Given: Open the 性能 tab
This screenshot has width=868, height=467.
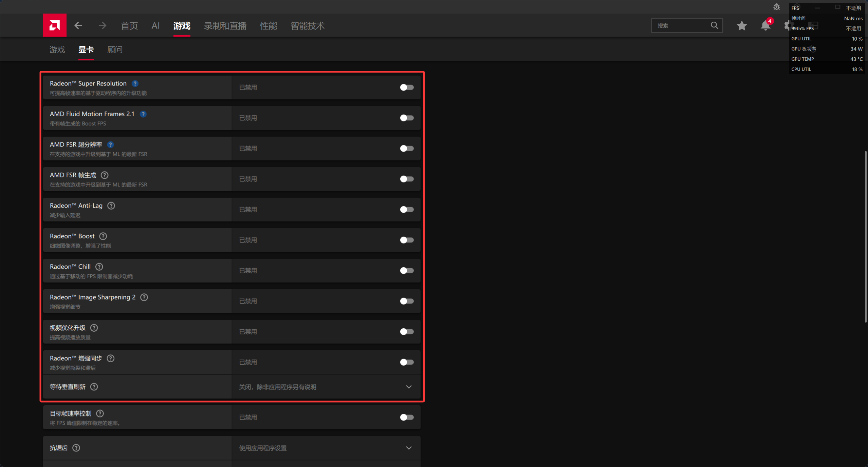Looking at the screenshot, I should tap(269, 26).
